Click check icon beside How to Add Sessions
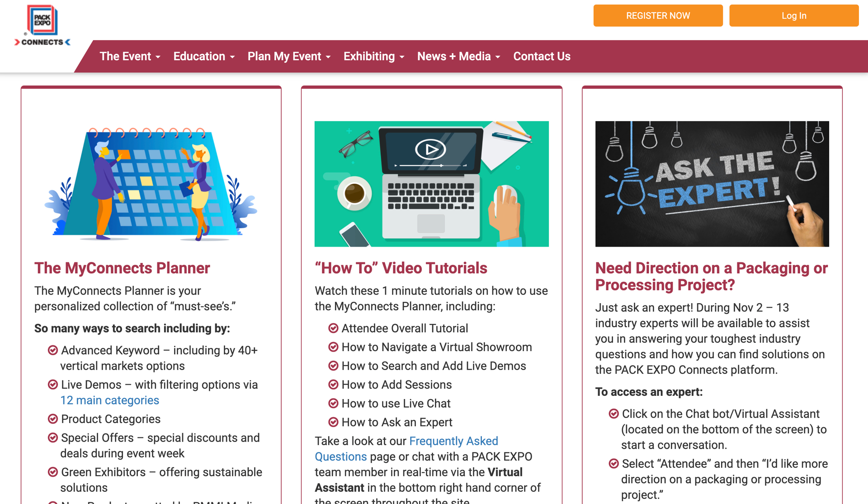 pos(333,385)
